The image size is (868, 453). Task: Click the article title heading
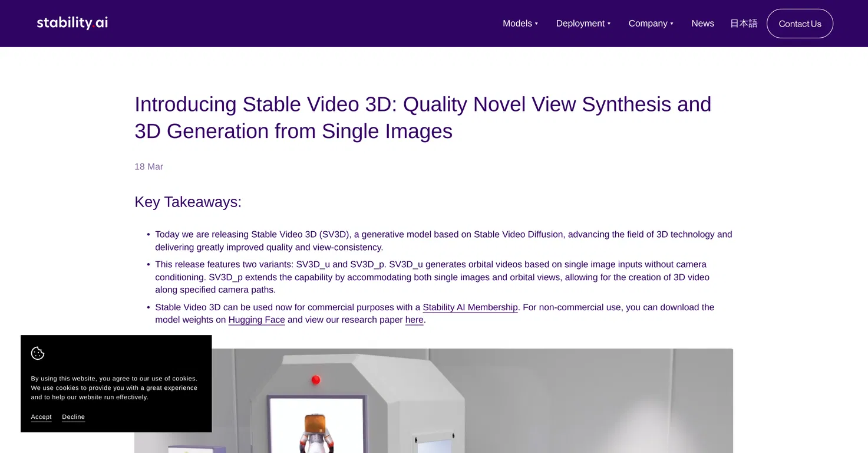423,117
